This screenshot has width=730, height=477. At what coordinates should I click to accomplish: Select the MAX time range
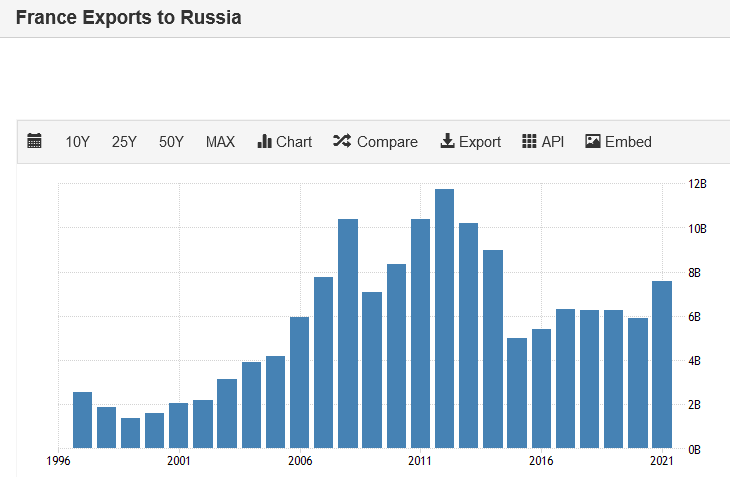tap(220, 141)
